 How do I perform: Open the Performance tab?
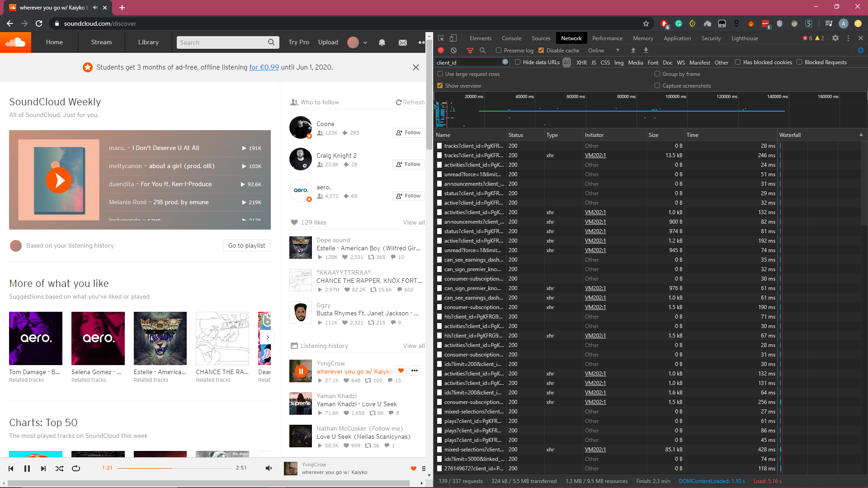coord(607,38)
